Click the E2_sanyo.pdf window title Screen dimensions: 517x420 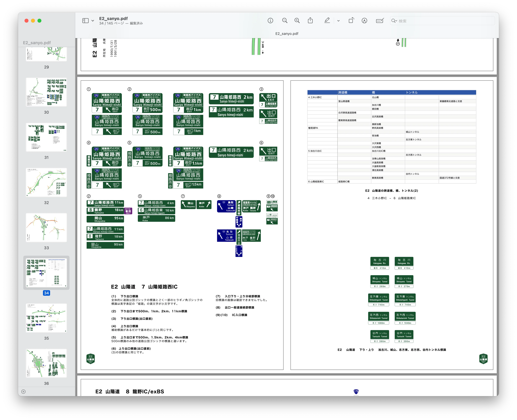113,18
